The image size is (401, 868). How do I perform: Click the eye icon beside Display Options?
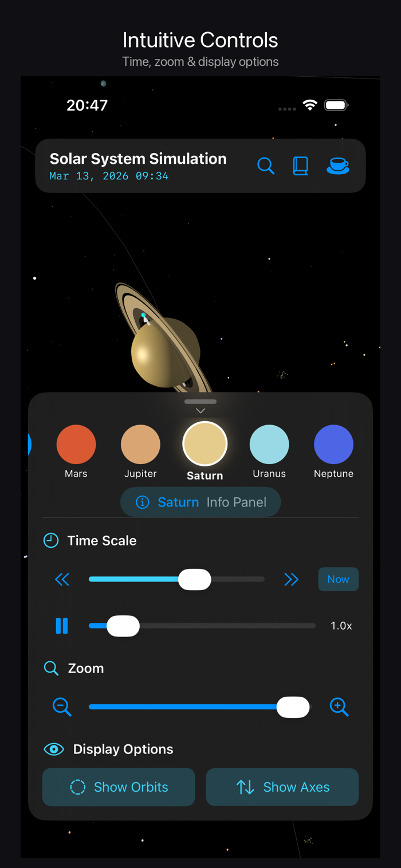[54, 749]
